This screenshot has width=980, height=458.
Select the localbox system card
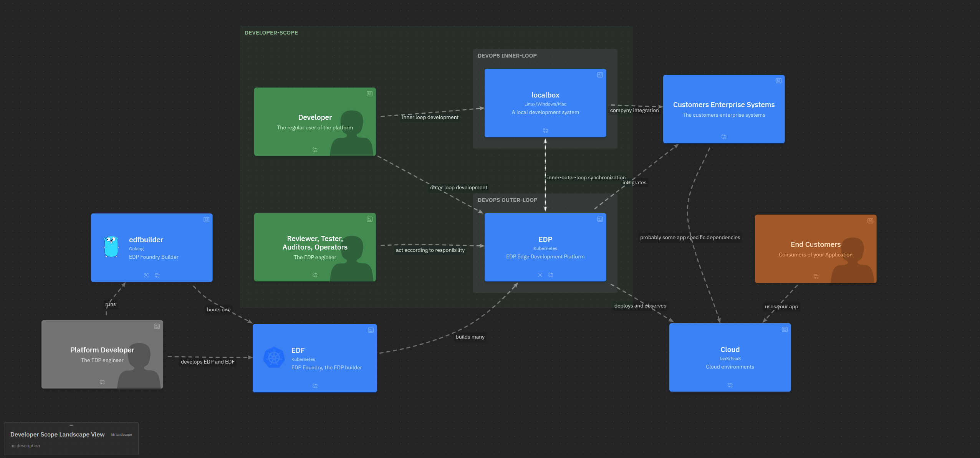point(545,103)
